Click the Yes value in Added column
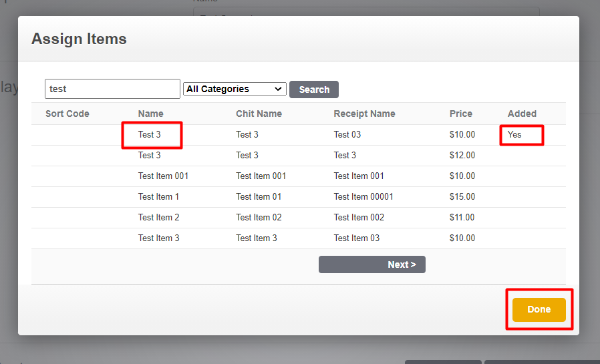The width and height of the screenshot is (600, 364). pos(514,134)
